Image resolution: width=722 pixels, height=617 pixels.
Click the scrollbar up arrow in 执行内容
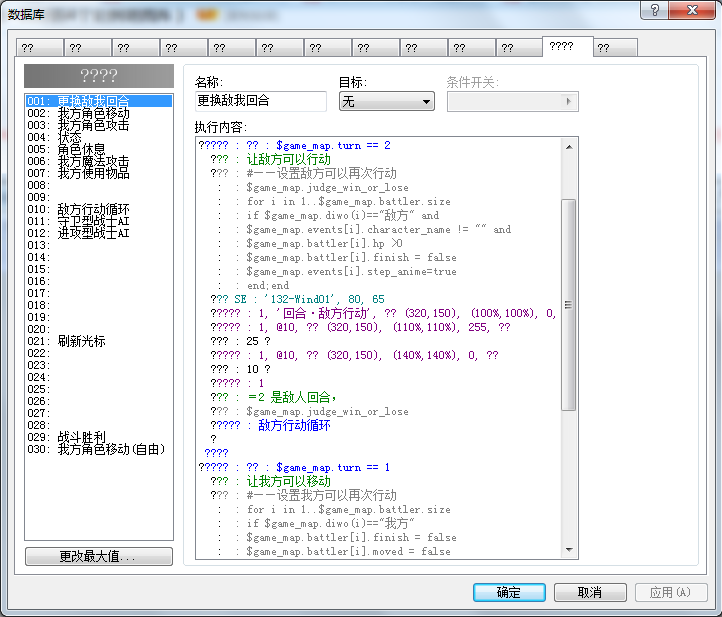pos(569,147)
